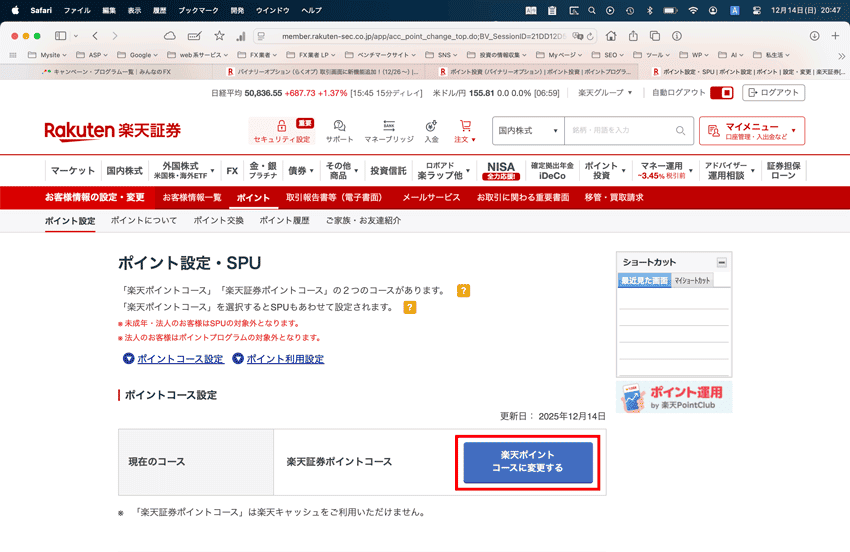
Task: Open the ブックマーク menu
Action: coord(198,10)
